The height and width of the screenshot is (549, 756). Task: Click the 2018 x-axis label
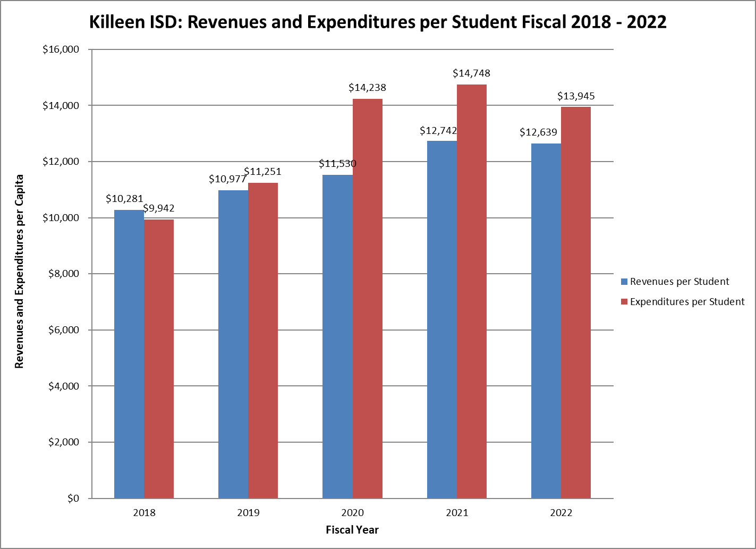[144, 513]
